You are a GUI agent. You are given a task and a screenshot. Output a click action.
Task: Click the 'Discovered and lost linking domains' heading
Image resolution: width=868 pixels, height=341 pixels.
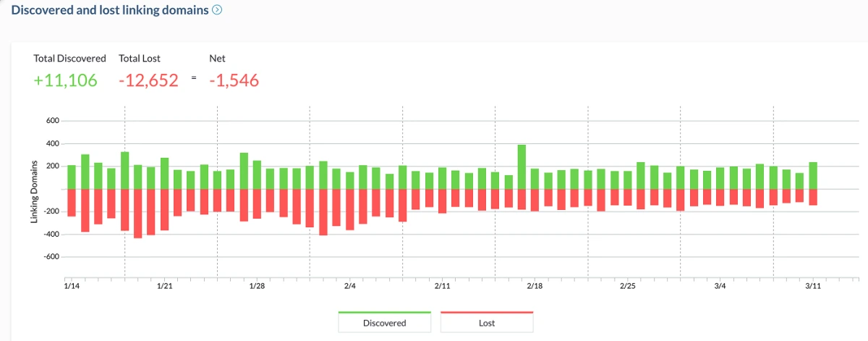110,10
